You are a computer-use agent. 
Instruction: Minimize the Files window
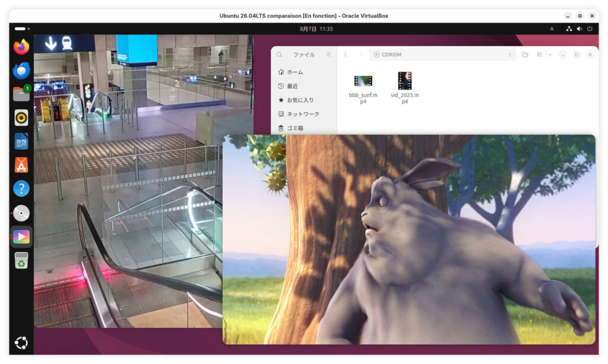tap(563, 55)
